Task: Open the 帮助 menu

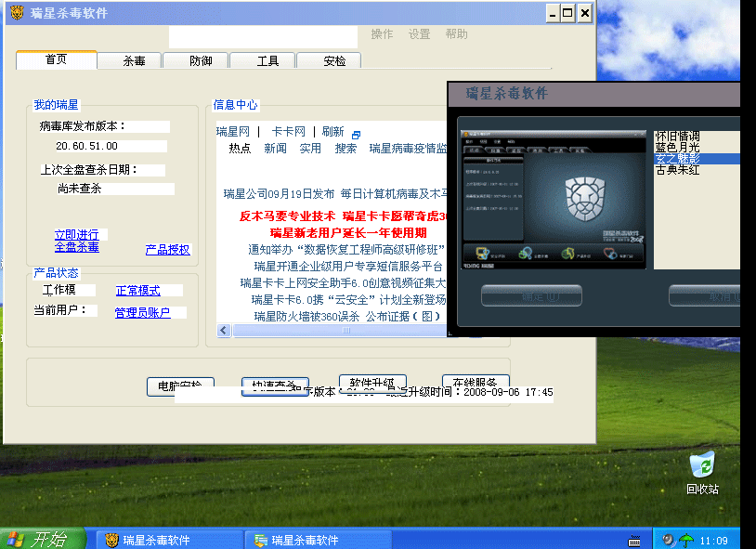Action: tap(456, 34)
